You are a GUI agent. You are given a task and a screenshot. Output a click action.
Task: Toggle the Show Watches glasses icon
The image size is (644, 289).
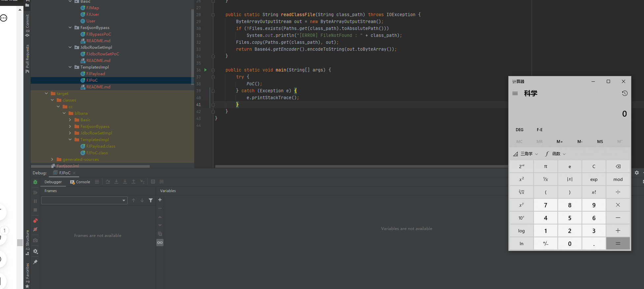pyautogui.click(x=160, y=243)
